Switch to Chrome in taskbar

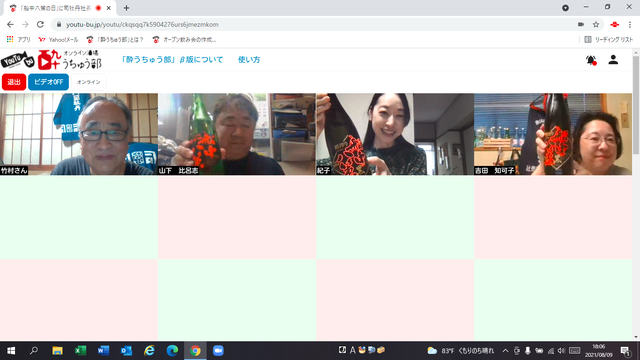(195, 351)
